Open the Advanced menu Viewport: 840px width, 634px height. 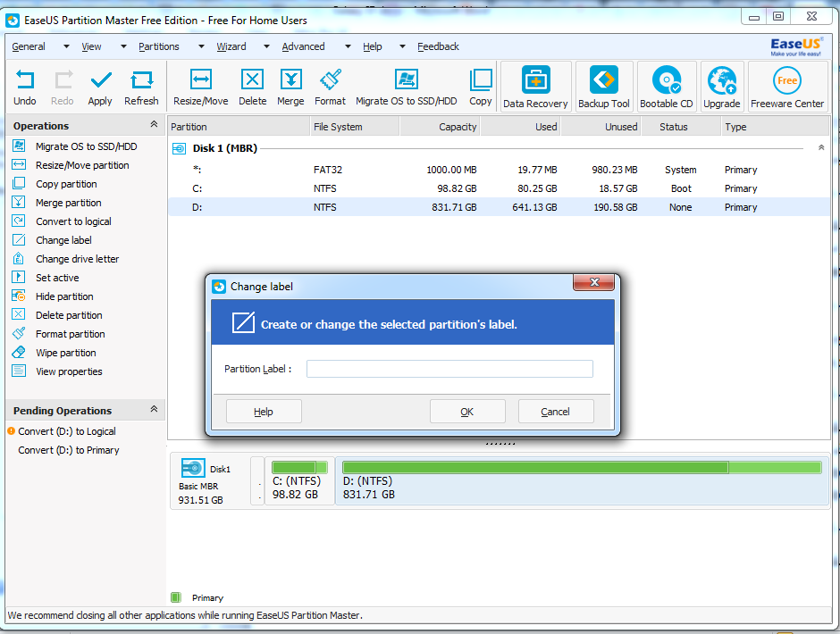pos(303,46)
